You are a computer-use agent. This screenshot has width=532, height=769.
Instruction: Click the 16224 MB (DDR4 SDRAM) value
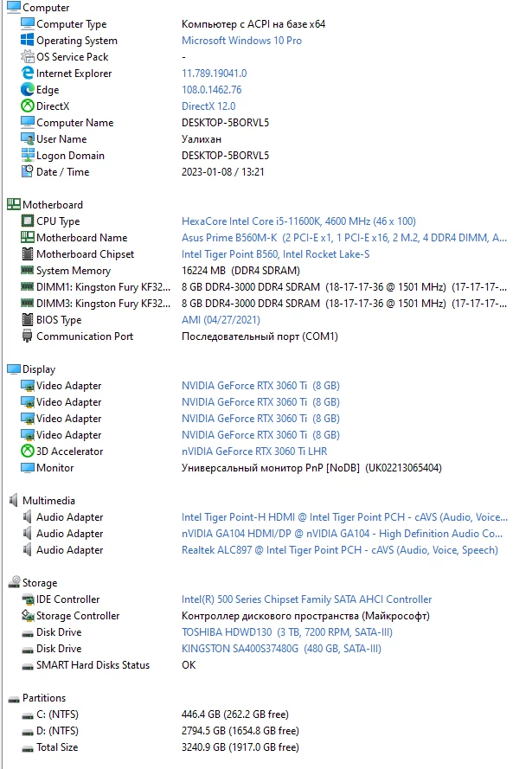(240, 270)
